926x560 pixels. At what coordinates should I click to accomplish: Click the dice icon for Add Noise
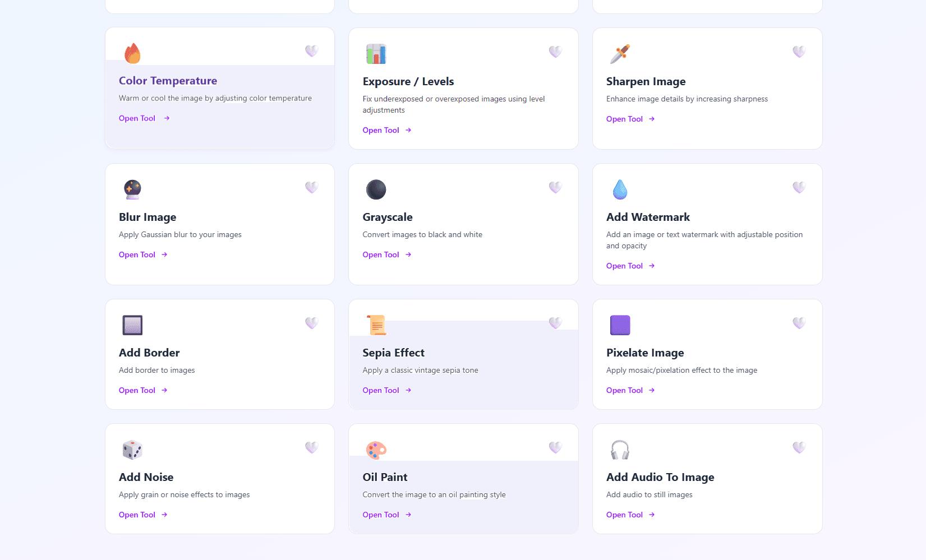(x=132, y=450)
